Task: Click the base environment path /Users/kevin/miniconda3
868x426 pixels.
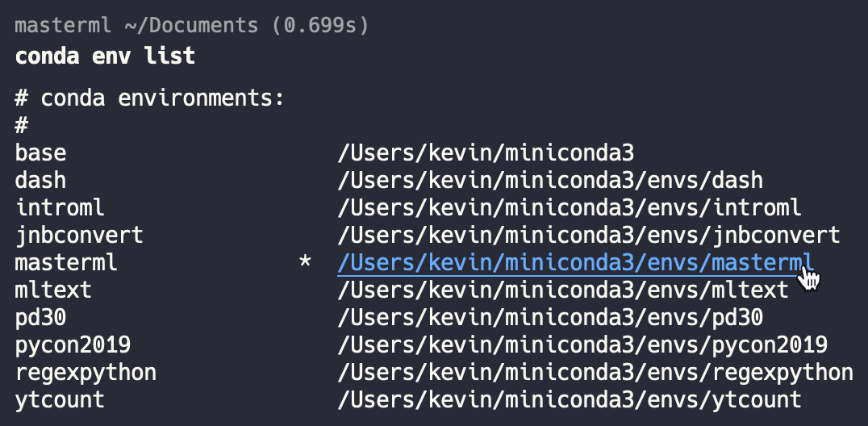Action: [486, 153]
